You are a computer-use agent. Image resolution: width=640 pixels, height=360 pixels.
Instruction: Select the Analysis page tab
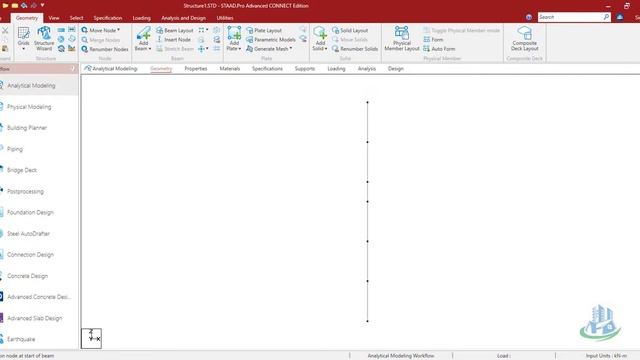[x=367, y=69]
